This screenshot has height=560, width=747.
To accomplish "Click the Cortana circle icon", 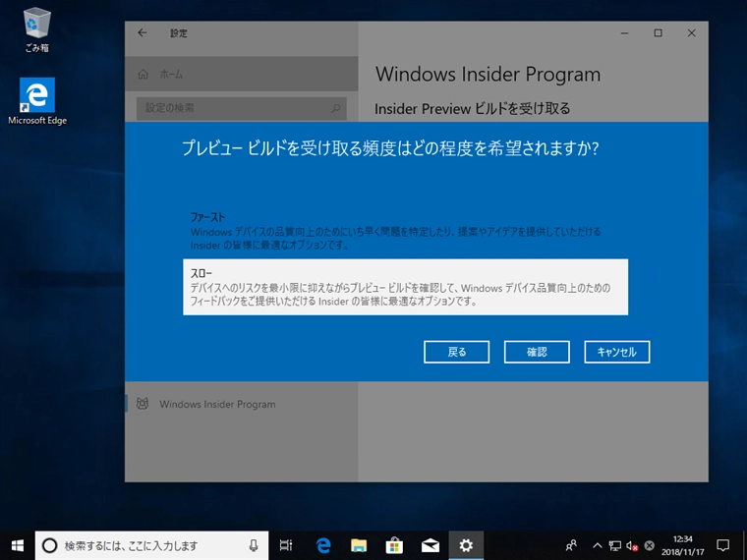I will (49, 545).
